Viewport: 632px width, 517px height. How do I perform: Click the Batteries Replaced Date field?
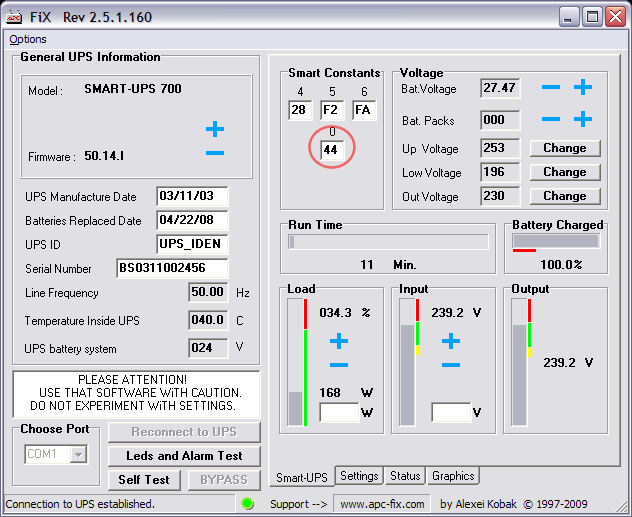(x=192, y=220)
